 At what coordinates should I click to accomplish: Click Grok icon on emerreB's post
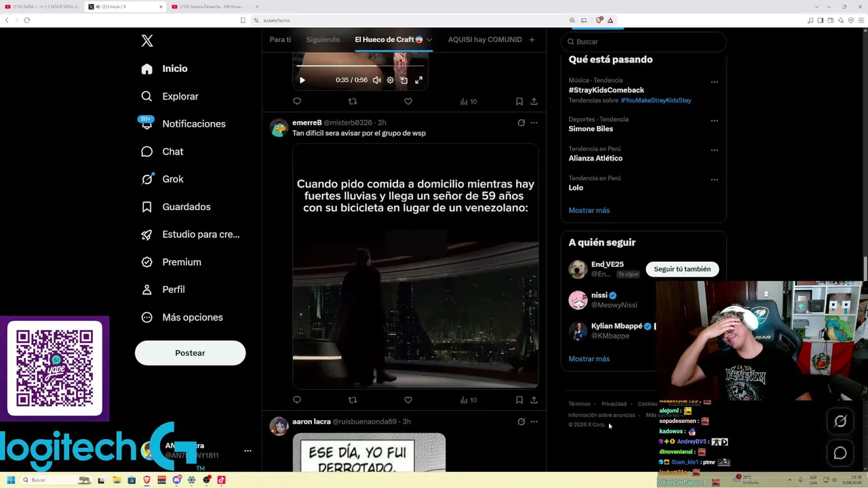coord(521,123)
